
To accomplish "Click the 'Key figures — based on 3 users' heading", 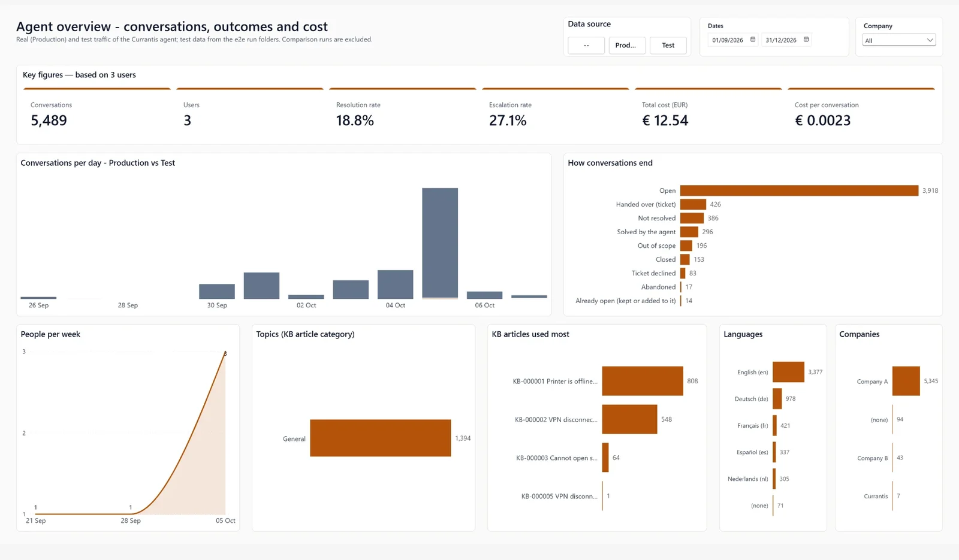I will [79, 75].
